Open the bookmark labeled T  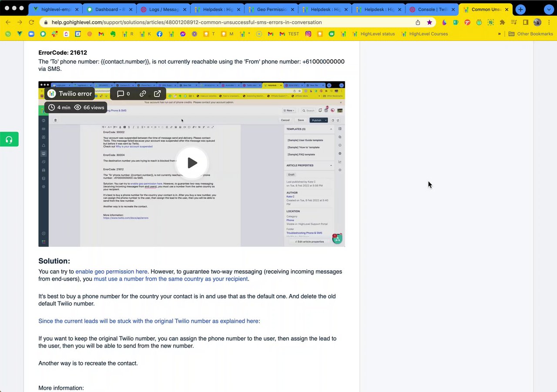coord(209,34)
